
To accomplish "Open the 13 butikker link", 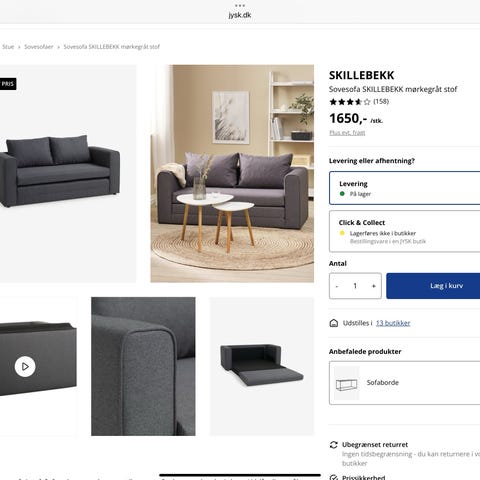I will click(393, 323).
